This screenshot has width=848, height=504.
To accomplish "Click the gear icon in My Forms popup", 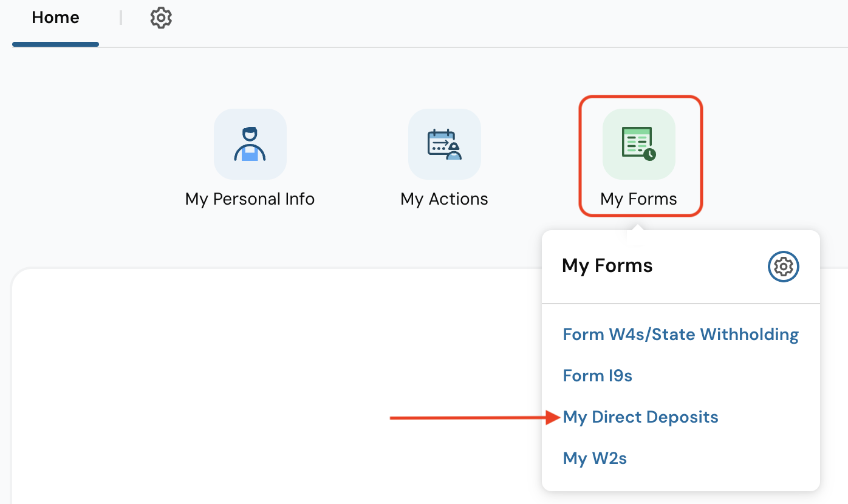I will [x=784, y=267].
